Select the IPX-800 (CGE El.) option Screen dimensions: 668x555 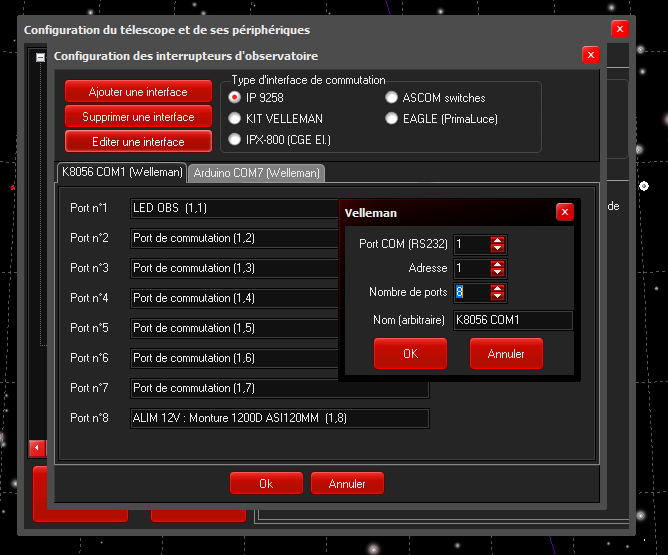[235, 140]
